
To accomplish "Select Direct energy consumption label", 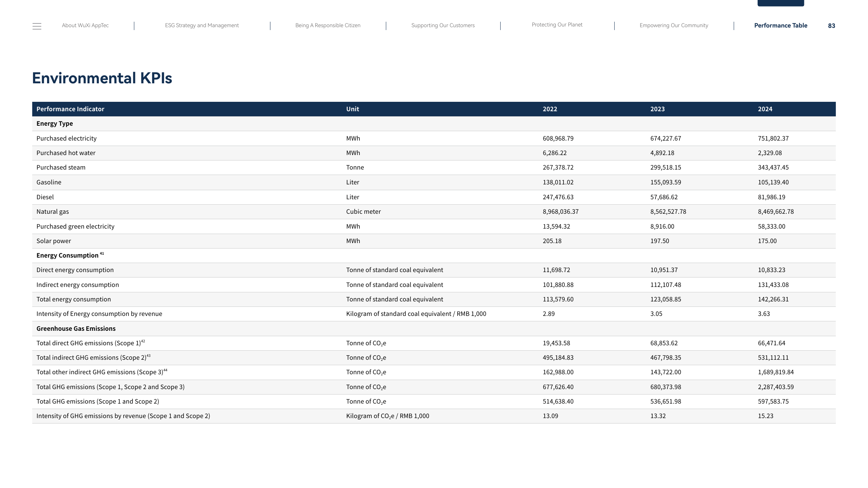I will [x=75, y=270].
